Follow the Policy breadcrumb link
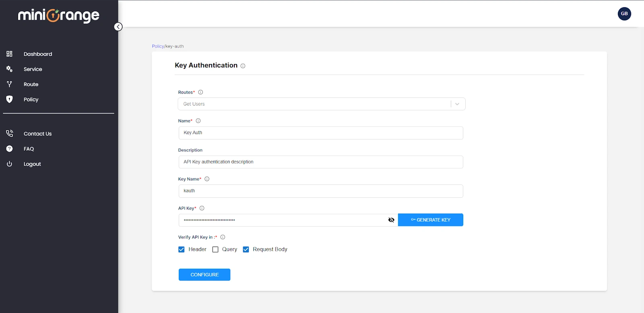The height and width of the screenshot is (313, 644). pyautogui.click(x=158, y=46)
